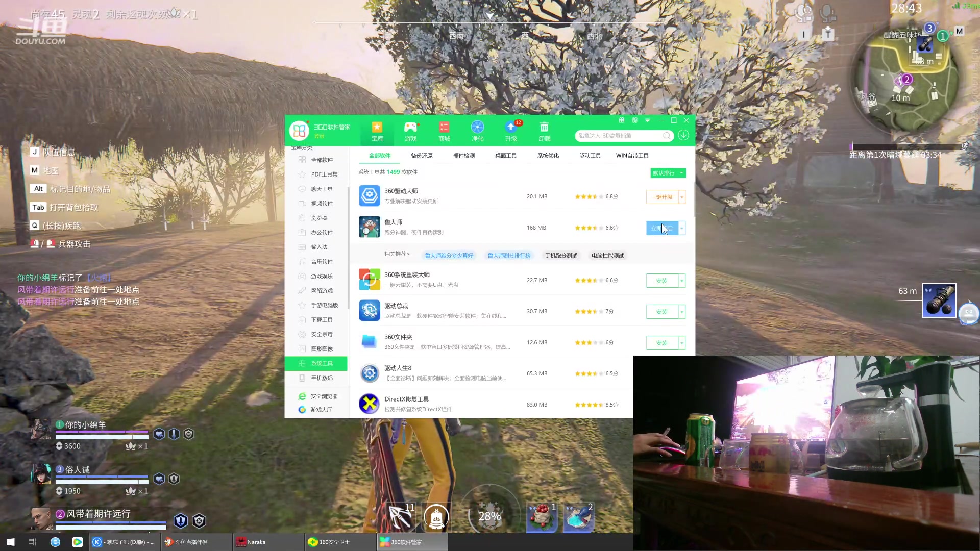Install 360系统重装大师

662,281
